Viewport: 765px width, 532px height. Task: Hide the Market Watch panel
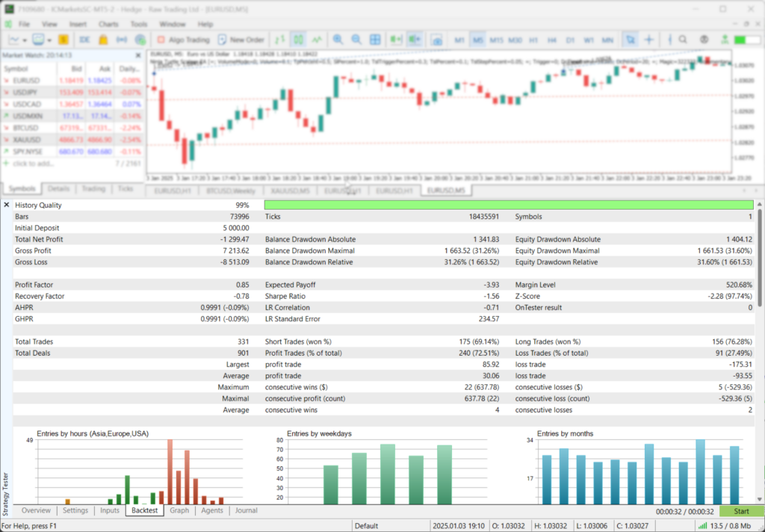138,55
